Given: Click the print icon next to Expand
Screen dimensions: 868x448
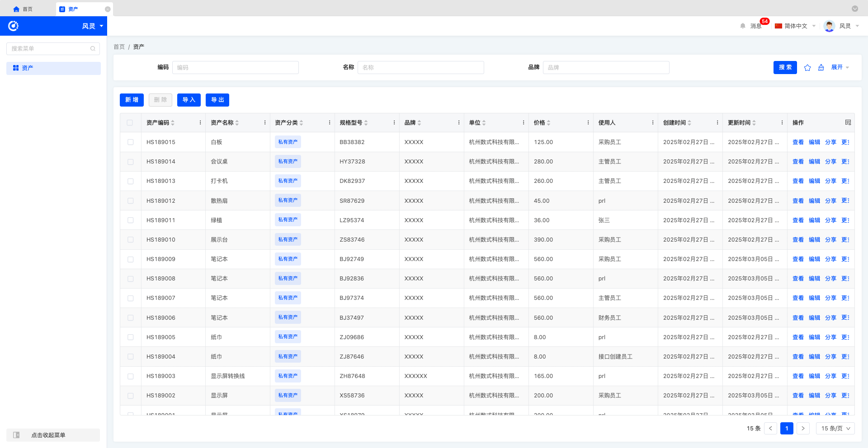Looking at the screenshot, I should pyautogui.click(x=821, y=68).
